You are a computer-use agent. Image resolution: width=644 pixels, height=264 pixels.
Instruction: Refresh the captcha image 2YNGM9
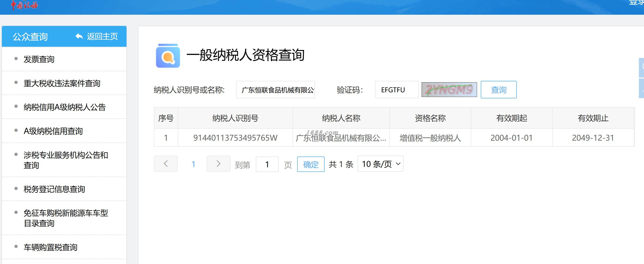[449, 90]
